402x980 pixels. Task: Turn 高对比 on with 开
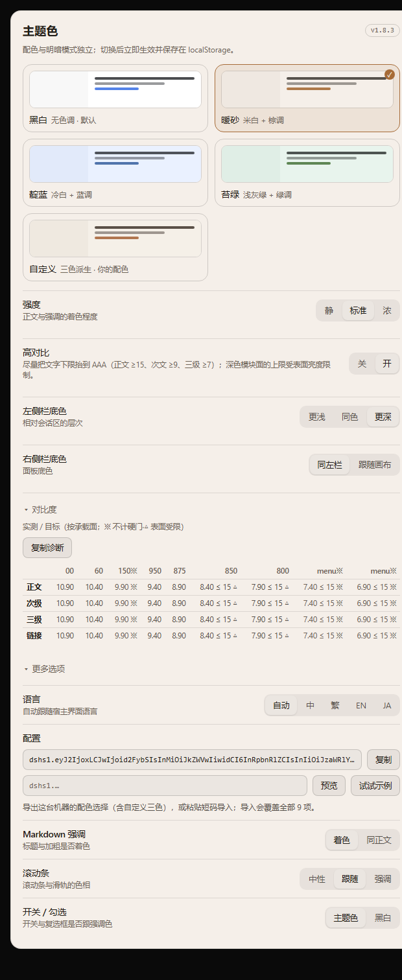pos(387,364)
